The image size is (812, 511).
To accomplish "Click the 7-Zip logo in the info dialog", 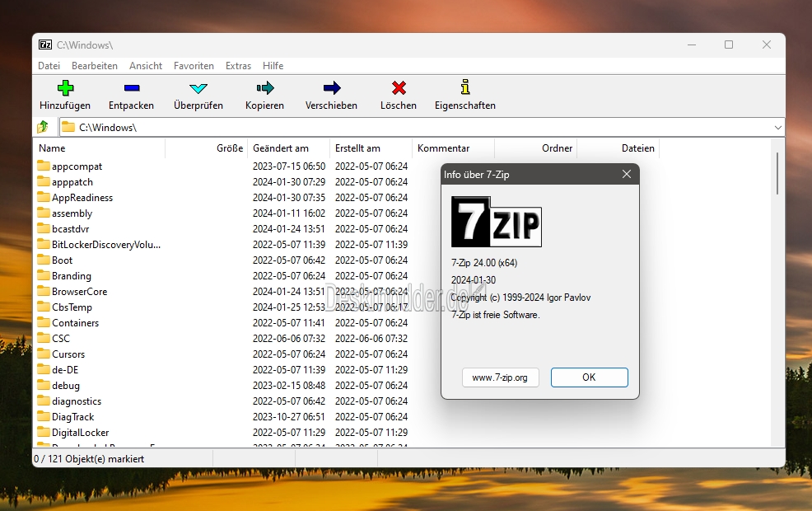I will [497, 222].
